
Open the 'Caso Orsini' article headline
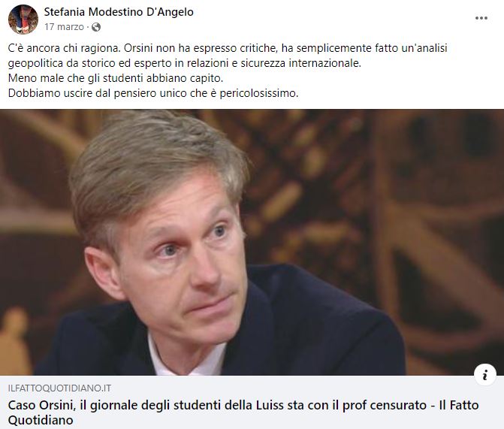pos(243,412)
